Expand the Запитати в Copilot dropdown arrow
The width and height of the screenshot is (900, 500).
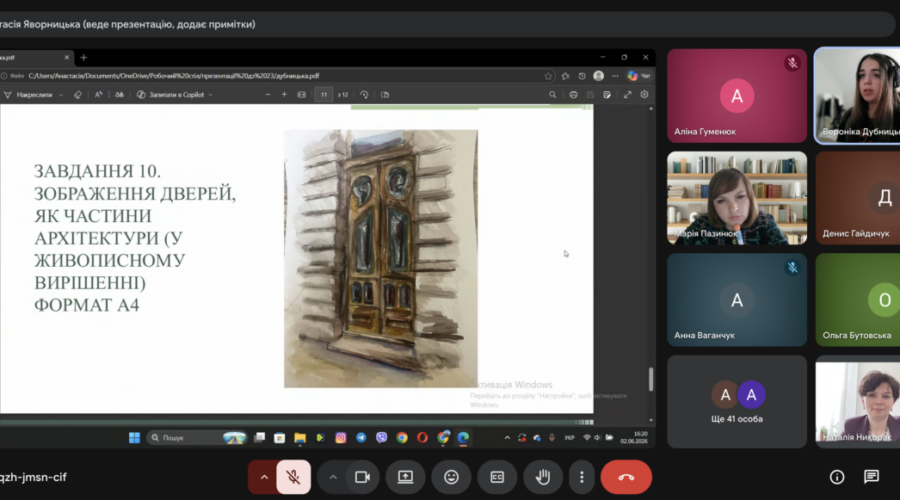tap(211, 95)
